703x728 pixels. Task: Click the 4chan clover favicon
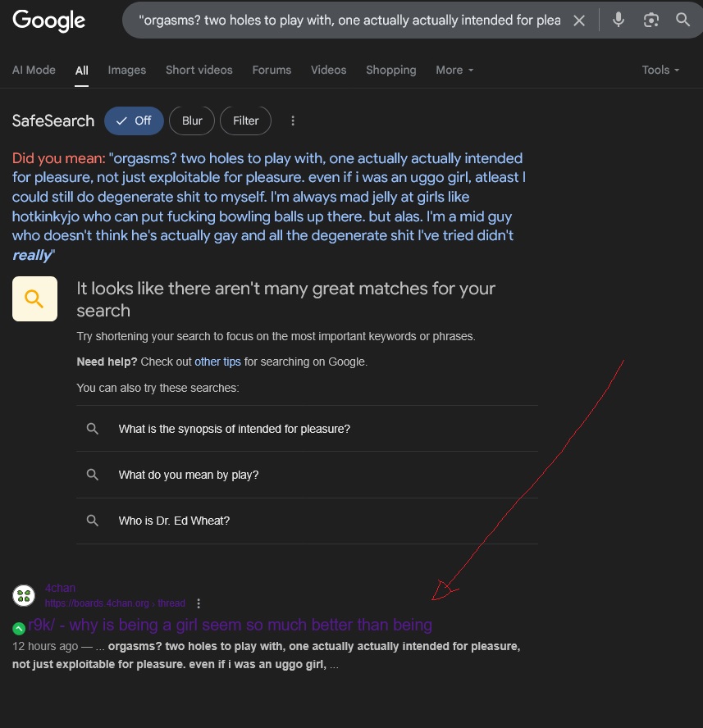click(x=24, y=596)
